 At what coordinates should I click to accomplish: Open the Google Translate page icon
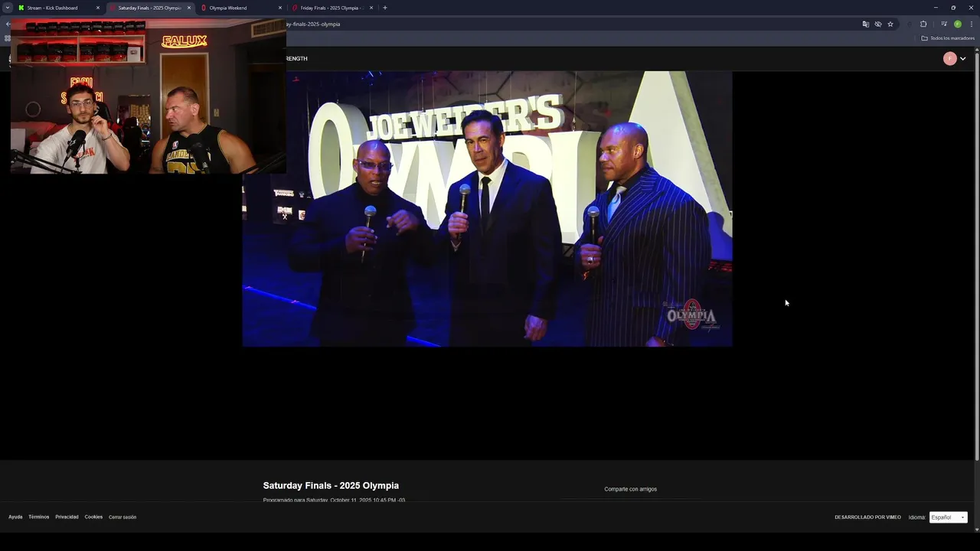point(866,24)
